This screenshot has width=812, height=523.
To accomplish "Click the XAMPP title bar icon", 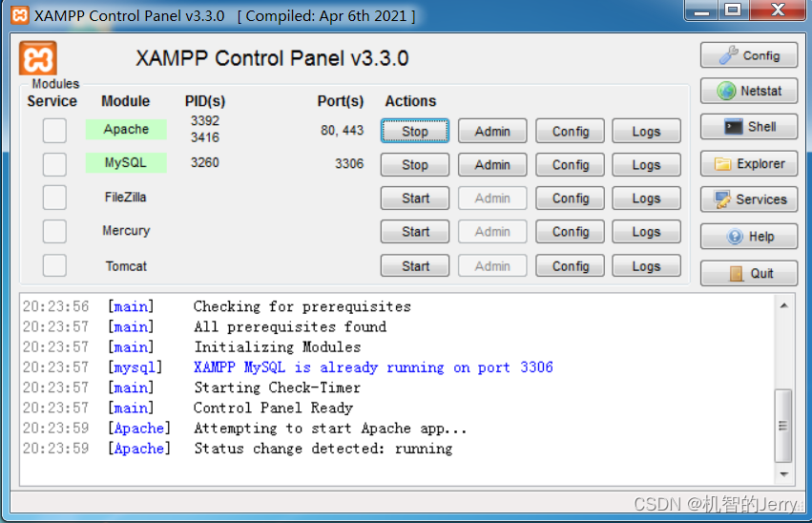I will (x=20, y=15).
